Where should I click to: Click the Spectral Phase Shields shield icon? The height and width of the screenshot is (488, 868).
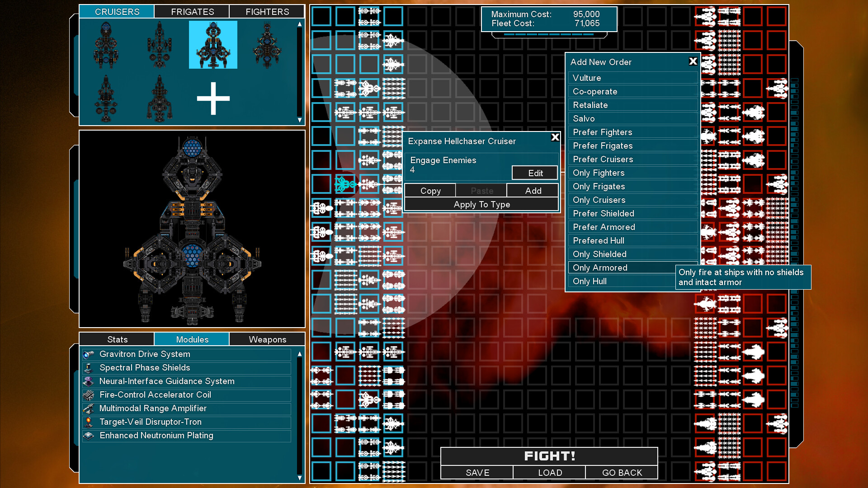[x=89, y=368]
